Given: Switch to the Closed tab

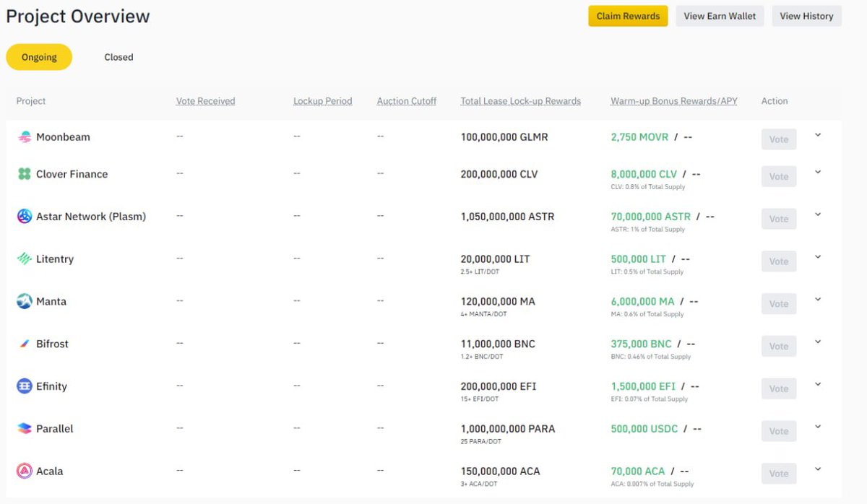Looking at the screenshot, I should pyautogui.click(x=118, y=57).
